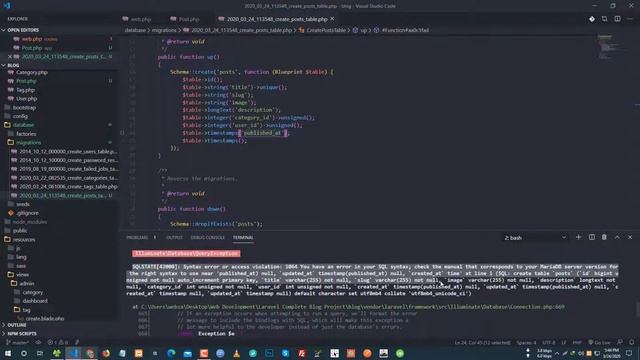
Task: Open notifications bell in status bar
Action: (631, 342)
